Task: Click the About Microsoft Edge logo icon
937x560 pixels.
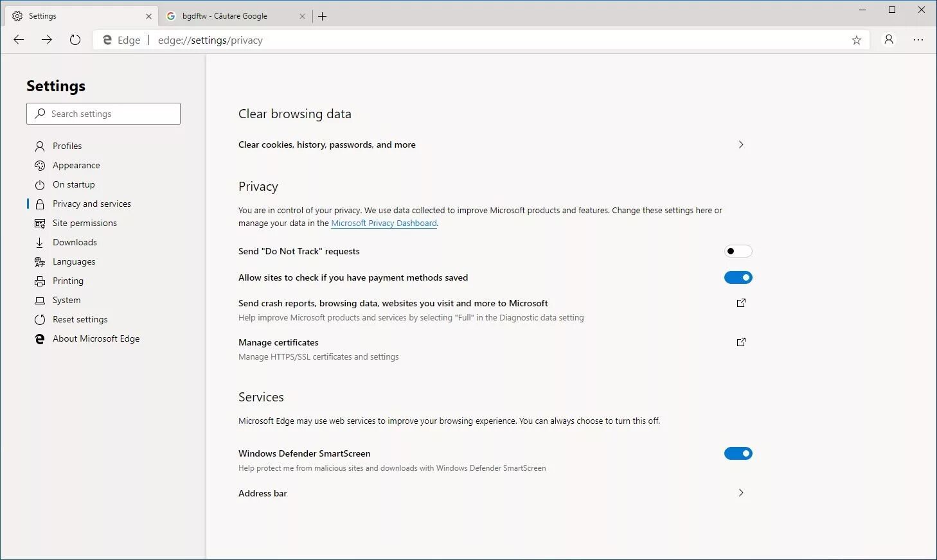Action: pyautogui.click(x=40, y=339)
